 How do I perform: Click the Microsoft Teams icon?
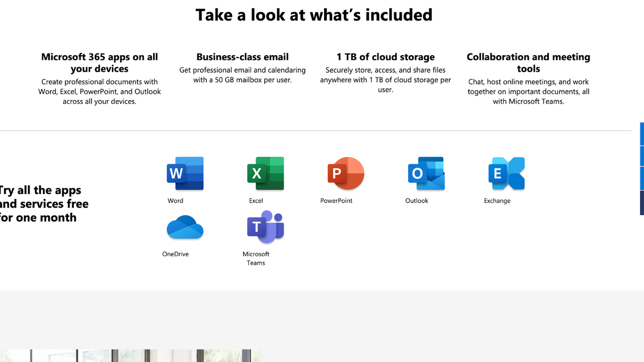(x=265, y=227)
